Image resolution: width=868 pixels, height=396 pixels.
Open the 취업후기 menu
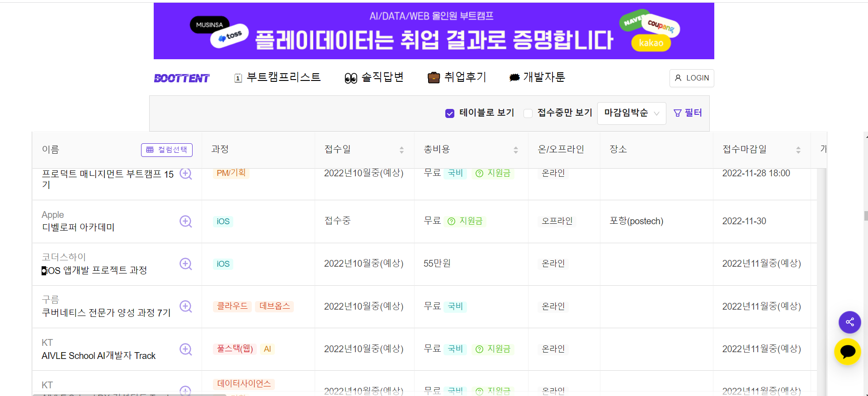click(457, 77)
